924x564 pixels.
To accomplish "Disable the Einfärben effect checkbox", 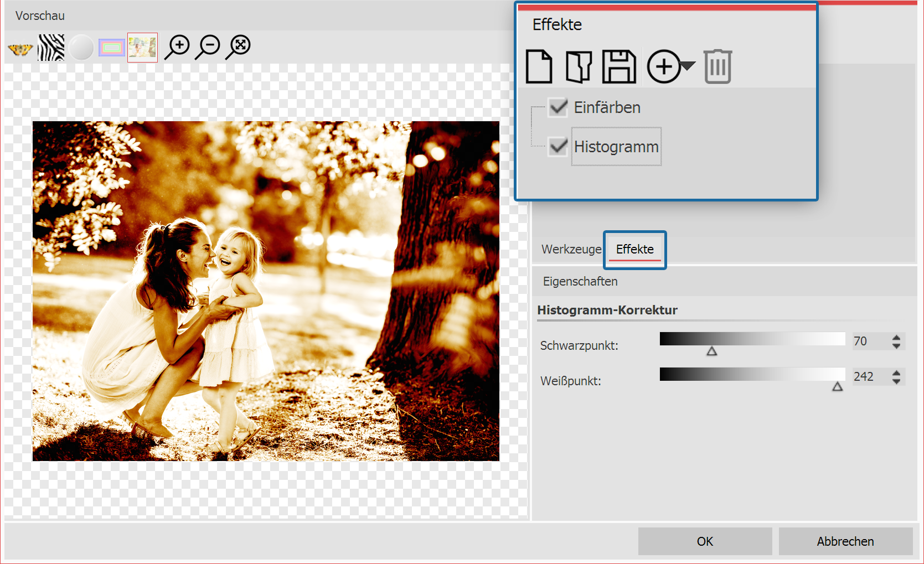I will [x=558, y=107].
